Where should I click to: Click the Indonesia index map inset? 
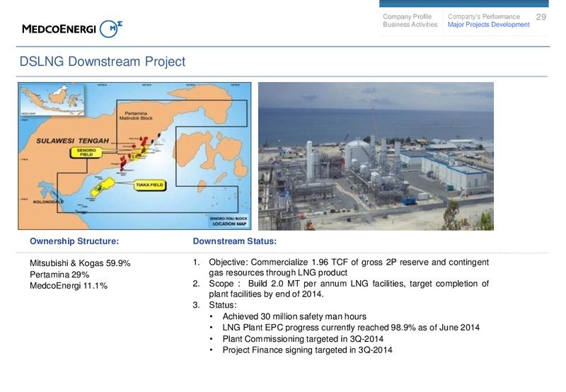coord(52,100)
